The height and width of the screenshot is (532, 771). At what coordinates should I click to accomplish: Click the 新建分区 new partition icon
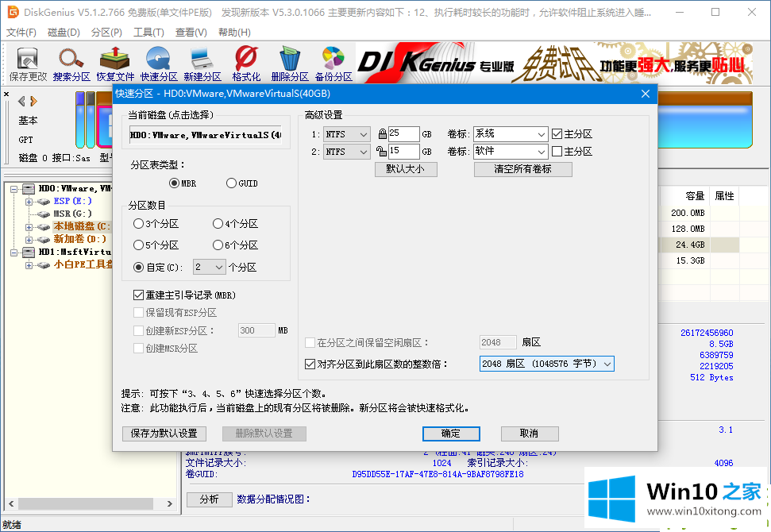[202, 64]
